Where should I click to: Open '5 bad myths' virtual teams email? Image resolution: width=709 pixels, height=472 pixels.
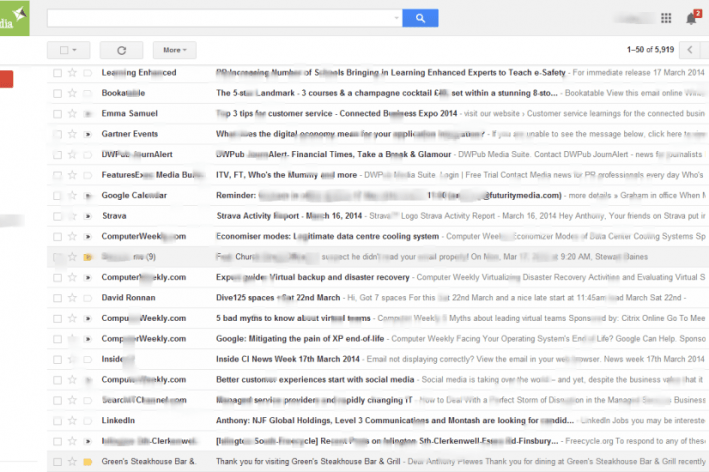378,318
